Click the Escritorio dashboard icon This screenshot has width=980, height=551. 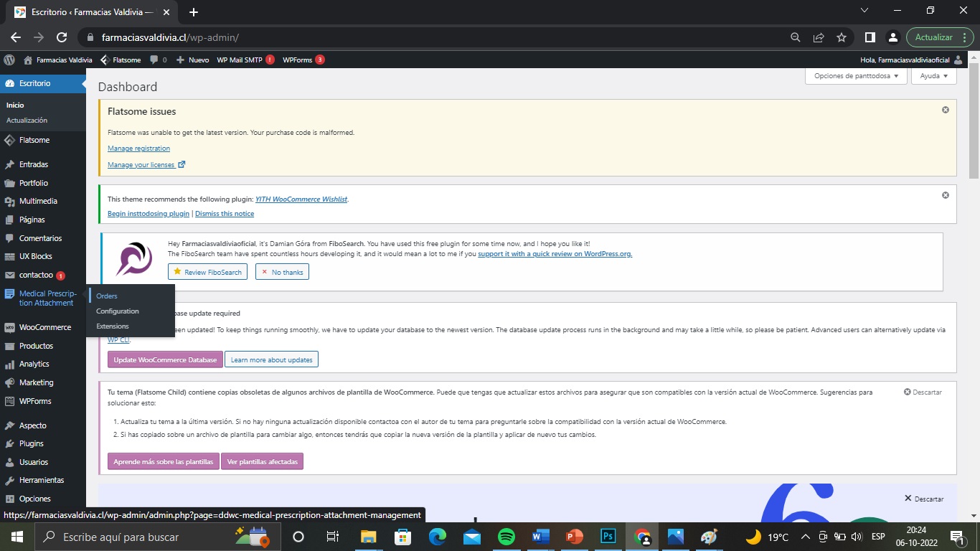9,83
